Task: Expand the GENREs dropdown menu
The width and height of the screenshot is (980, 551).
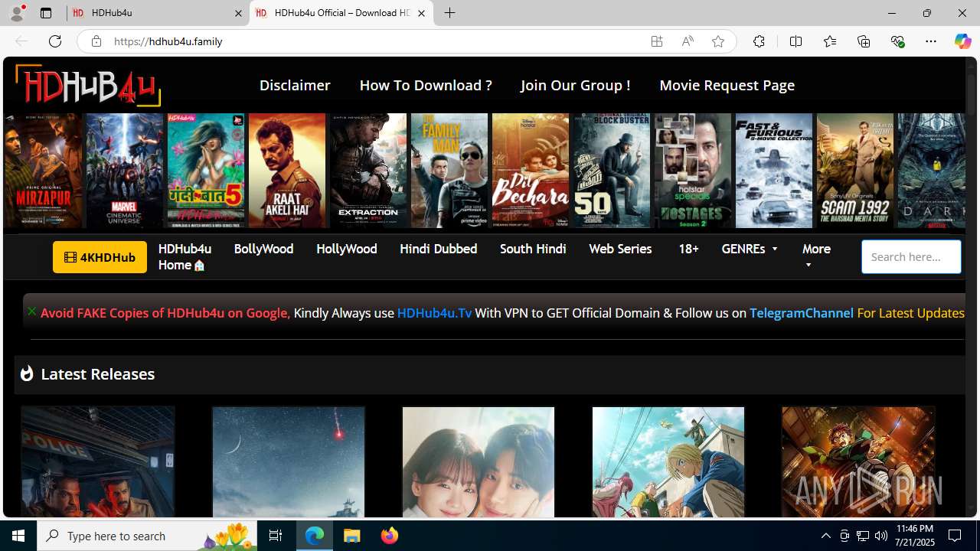Action: [x=750, y=249]
